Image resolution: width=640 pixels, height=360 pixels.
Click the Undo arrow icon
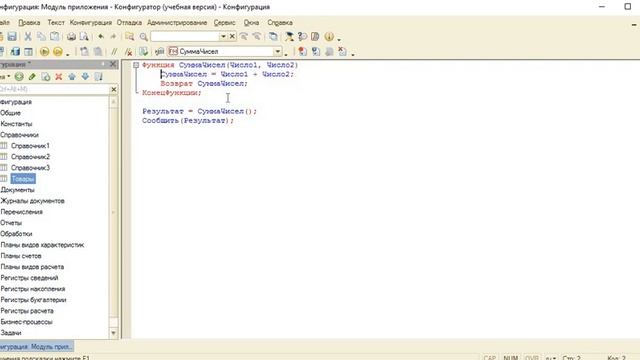(x=100, y=37)
